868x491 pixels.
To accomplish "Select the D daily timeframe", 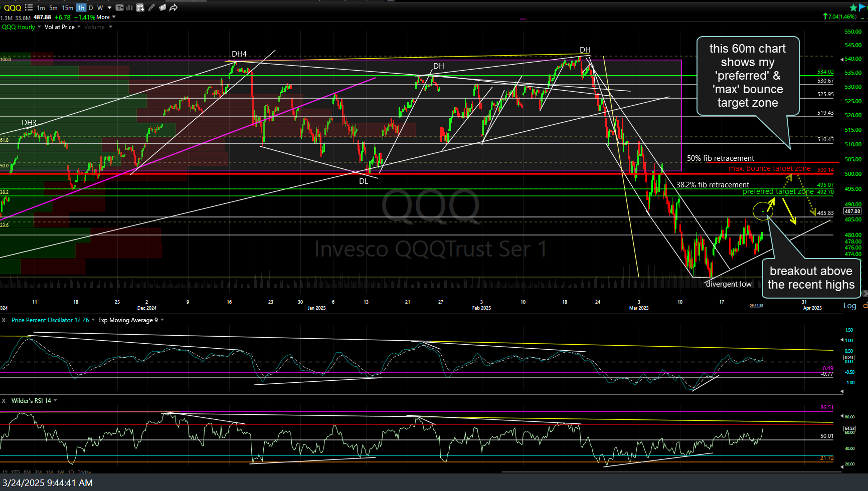I will [91, 8].
